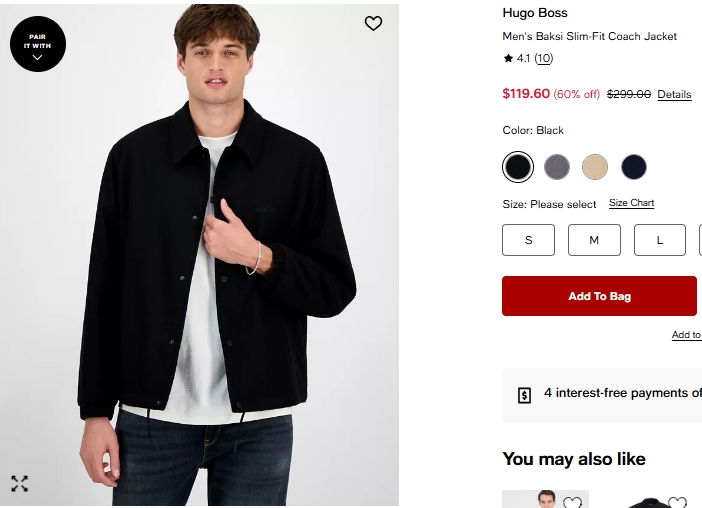The image size is (702, 508).
Task: Select the black color swatch
Action: coord(518,167)
